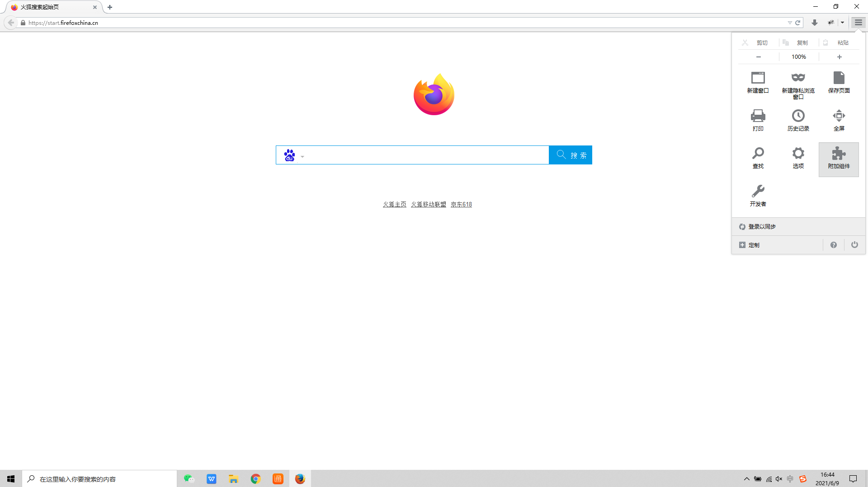The height and width of the screenshot is (487, 868).
Task: Zoom out with the minus button
Action: 759,57
